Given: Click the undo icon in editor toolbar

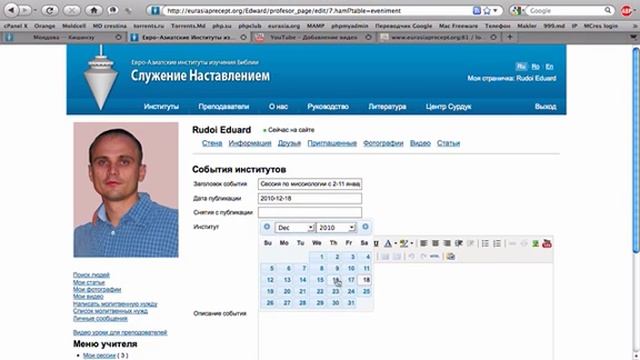Looking at the screenshot, I should click(411, 256).
